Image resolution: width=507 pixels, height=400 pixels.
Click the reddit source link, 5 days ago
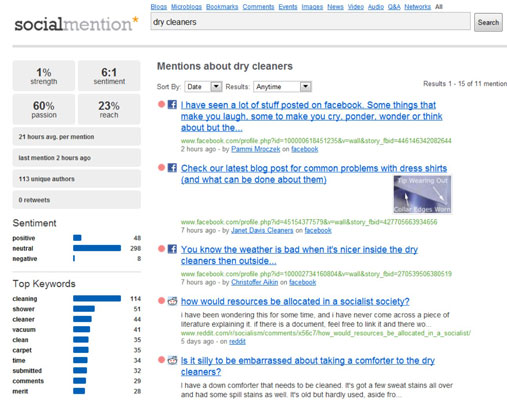[237, 341]
